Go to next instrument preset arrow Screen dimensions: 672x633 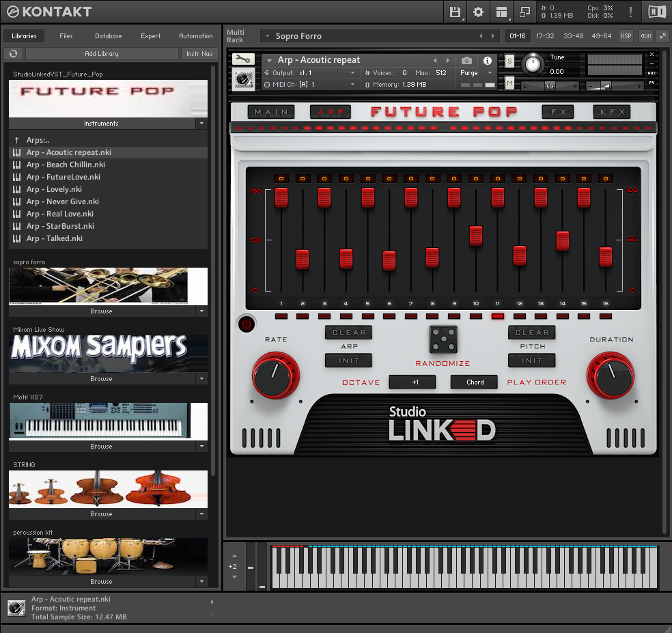448,60
